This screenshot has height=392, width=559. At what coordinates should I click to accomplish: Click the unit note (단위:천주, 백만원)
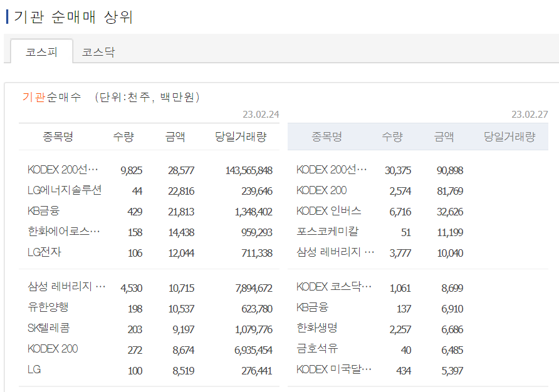coord(147,97)
